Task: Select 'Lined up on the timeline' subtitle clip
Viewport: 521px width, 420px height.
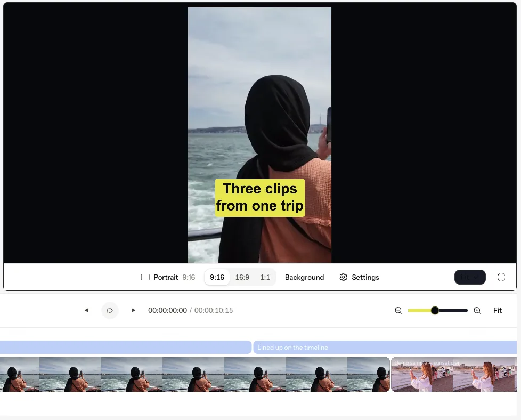Action: click(385, 347)
